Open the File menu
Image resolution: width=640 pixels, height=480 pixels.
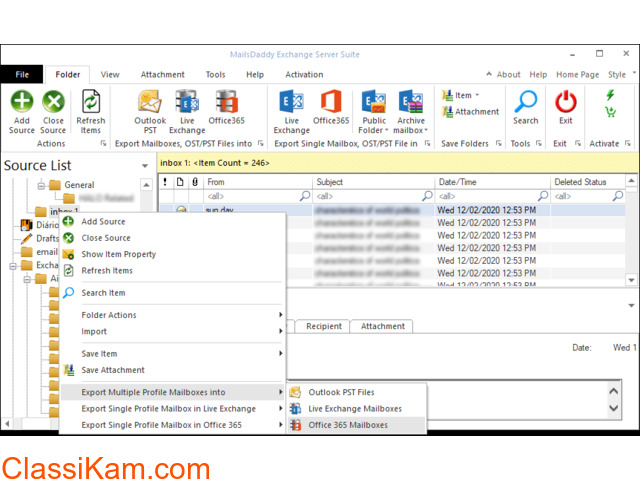point(22,75)
